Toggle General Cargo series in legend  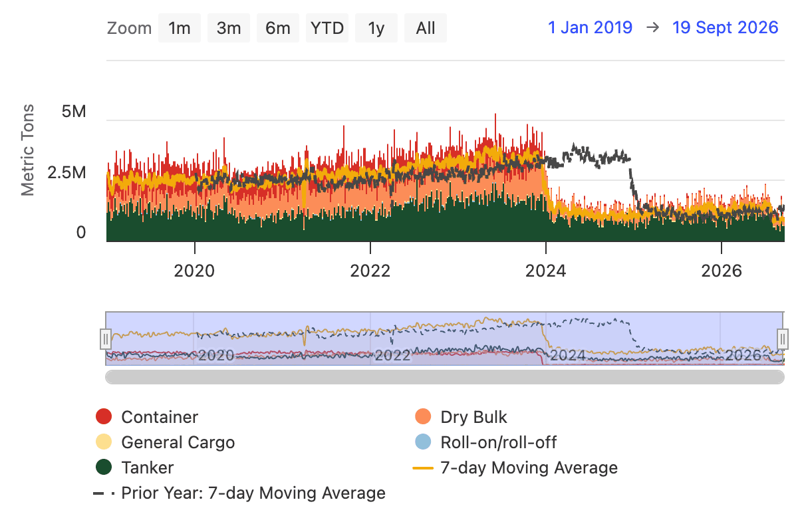click(x=165, y=442)
